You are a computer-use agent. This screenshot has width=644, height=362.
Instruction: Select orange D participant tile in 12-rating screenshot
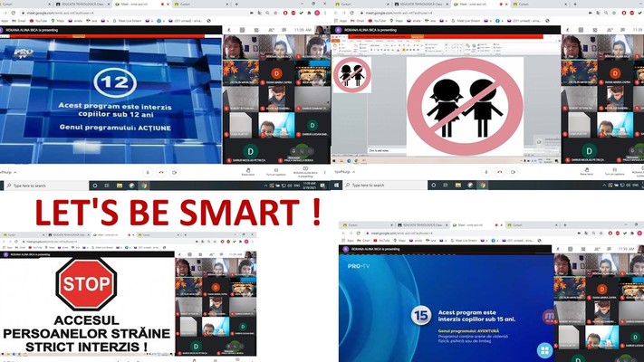[x=276, y=72]
